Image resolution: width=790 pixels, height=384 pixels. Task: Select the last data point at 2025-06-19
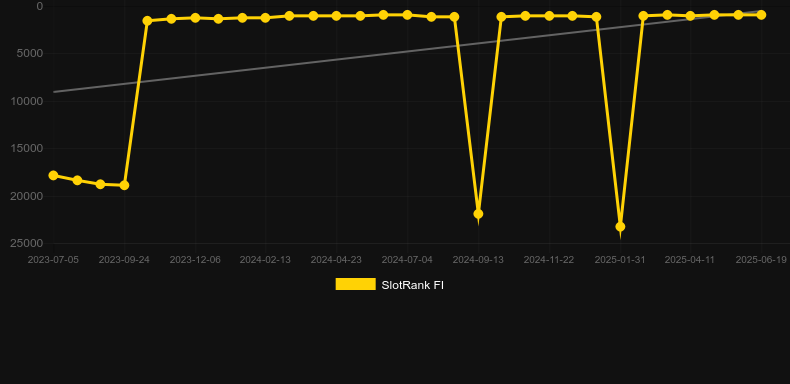[761, 15]
